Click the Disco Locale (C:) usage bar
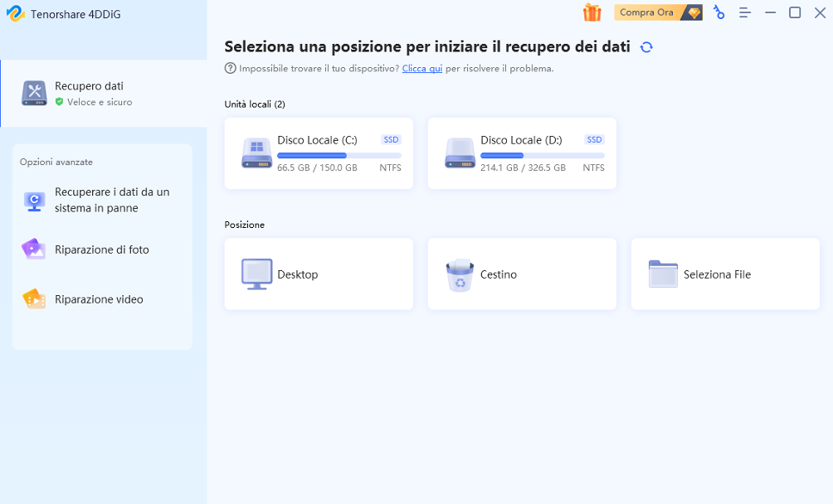The image size is (833, 504). pyautogui.click(x=339, y=155)
